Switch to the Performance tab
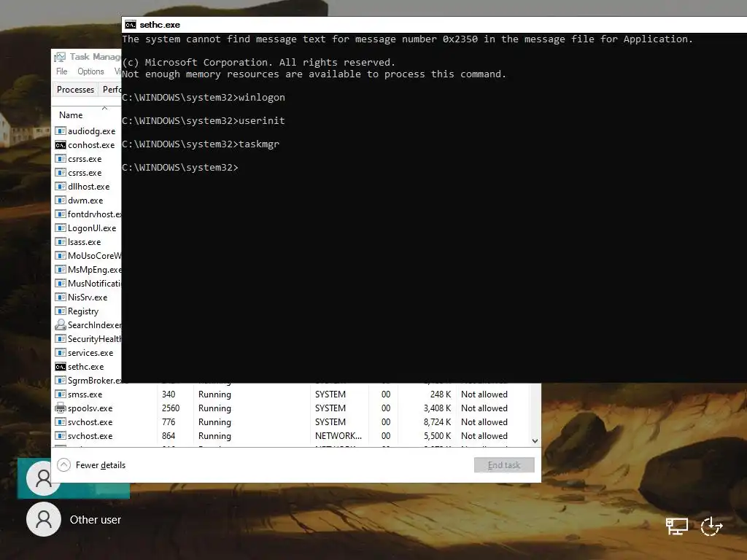The height and width of the screenshot is (560, 747). (x=111, y=90)
